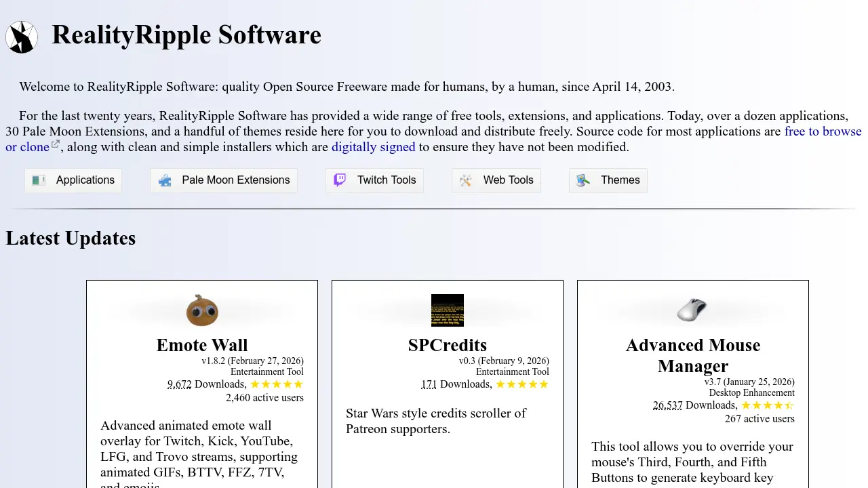Click the 'Latest Updates' heading

click(x=71, y=239)
